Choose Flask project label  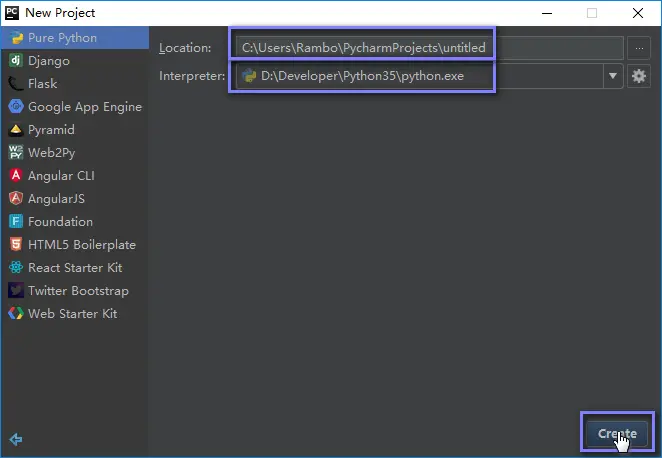42,84
